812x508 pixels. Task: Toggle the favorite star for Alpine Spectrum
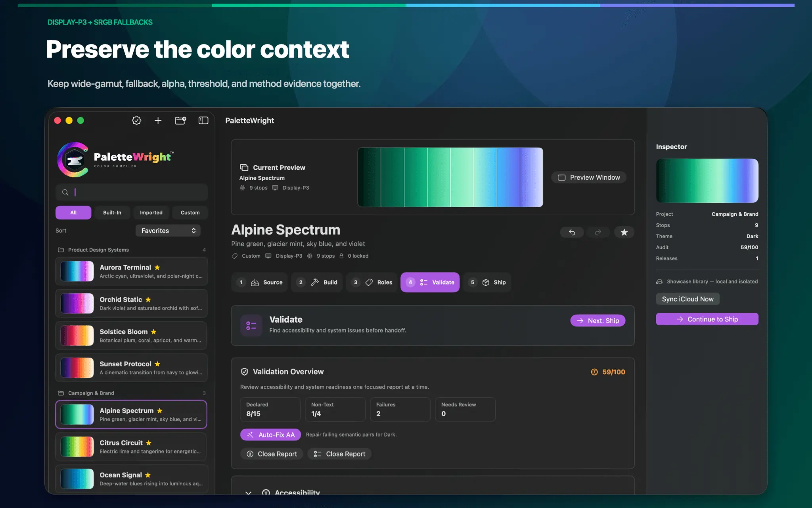click(x=624, y=232)
